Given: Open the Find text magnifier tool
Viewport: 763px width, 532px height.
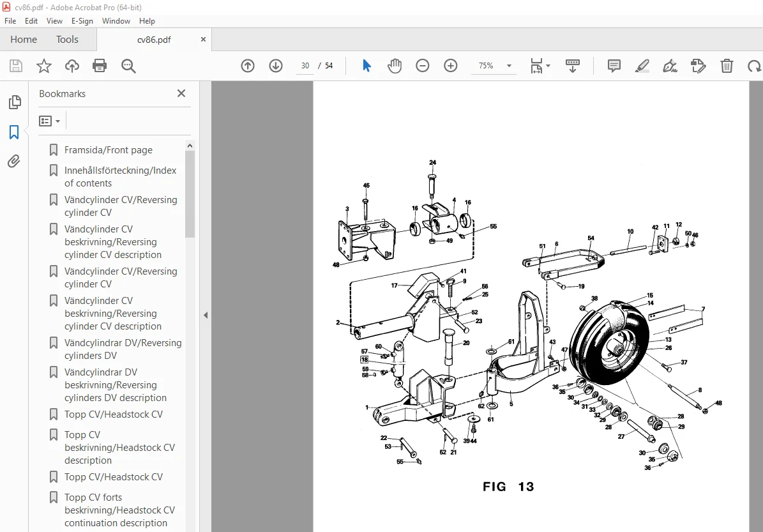Looking at the screenshot, I should [x=128, y=66].
